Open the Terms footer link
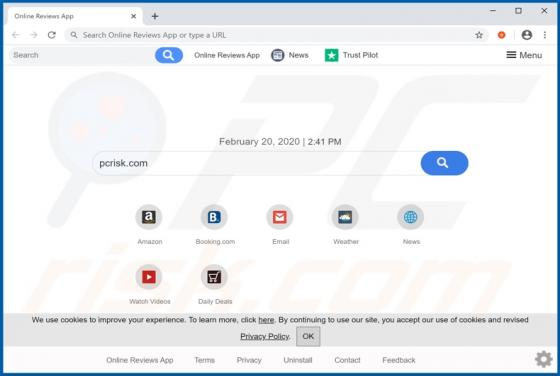Viewport: 560px width, 376px height. click(x=205, y=360)
